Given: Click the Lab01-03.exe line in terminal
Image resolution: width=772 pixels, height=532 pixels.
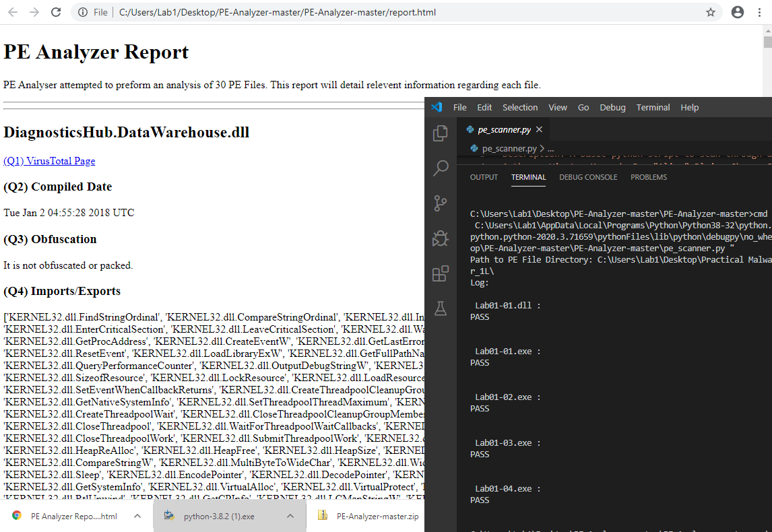Looking at the screenshot, I should click(508, 442).
